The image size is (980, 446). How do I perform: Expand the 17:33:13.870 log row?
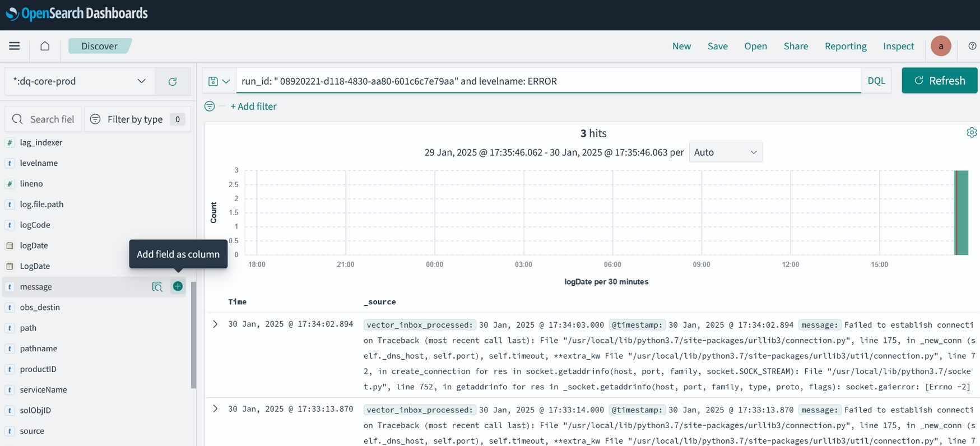[215, 409]
